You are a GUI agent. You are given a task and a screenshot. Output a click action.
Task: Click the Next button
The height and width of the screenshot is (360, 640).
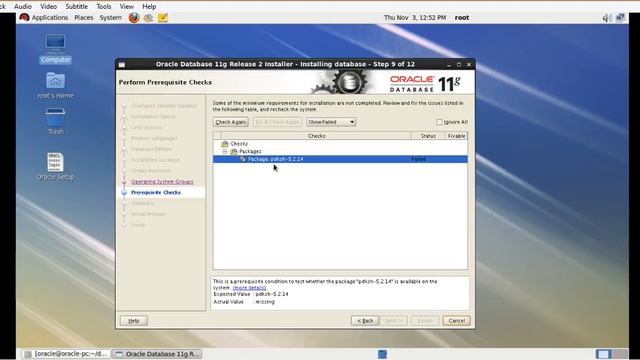click(393, 321)
